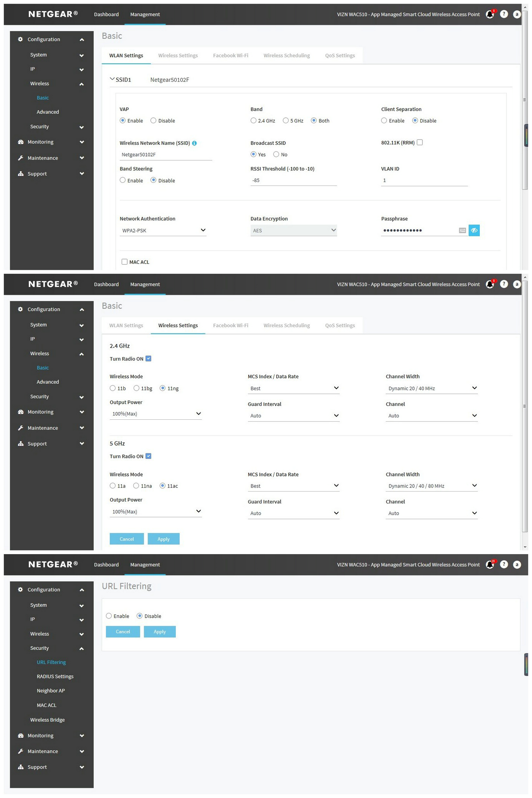Click Configuration gear icon on URL Filtering page
The image size is (532, 798).
(x=20, y=589)
